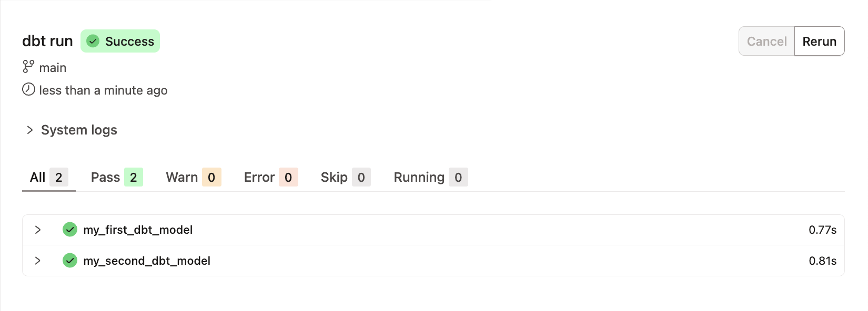
Task: Switch to the Pass tab
Action: click(x=116, y=178)
